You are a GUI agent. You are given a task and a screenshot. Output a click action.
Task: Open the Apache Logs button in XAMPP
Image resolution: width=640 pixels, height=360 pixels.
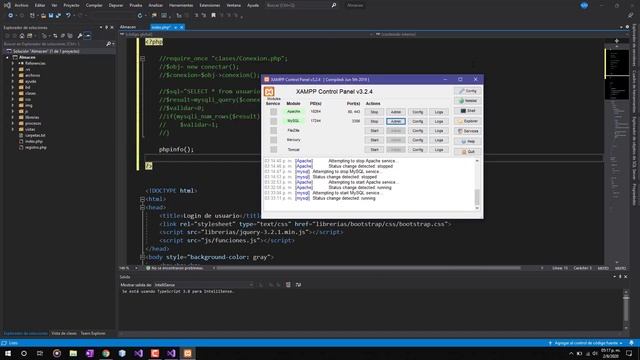439,112
